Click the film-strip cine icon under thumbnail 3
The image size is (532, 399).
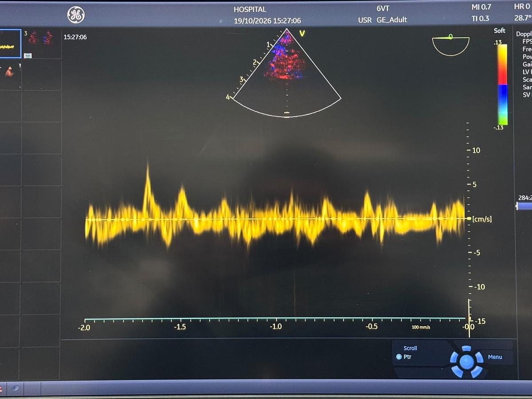pos(27,55)
